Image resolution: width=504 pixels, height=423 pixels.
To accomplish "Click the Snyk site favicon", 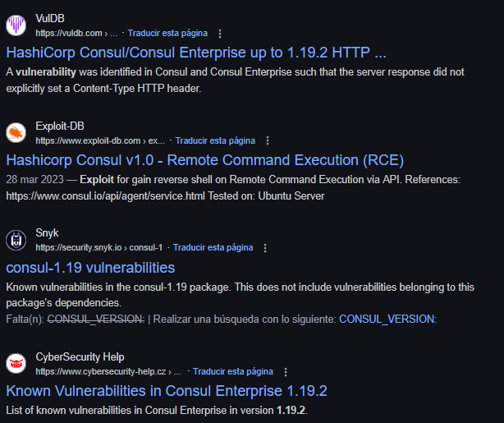I will point(16,240).
